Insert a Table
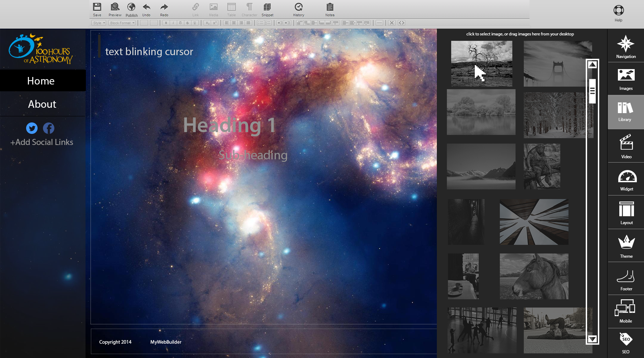The width and height of the screenshot is (644, 358). 231,10
